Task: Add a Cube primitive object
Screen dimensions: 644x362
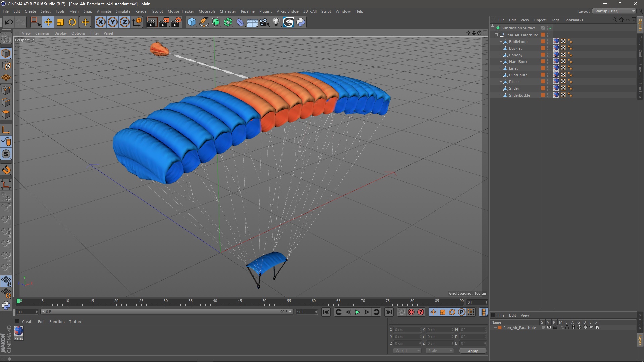Action: (x=192, y=22)
